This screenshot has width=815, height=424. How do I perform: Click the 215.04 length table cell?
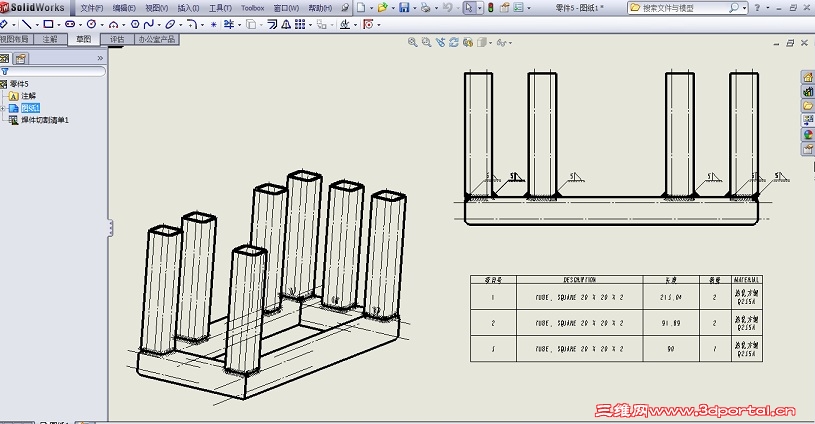tap(671, 297)
